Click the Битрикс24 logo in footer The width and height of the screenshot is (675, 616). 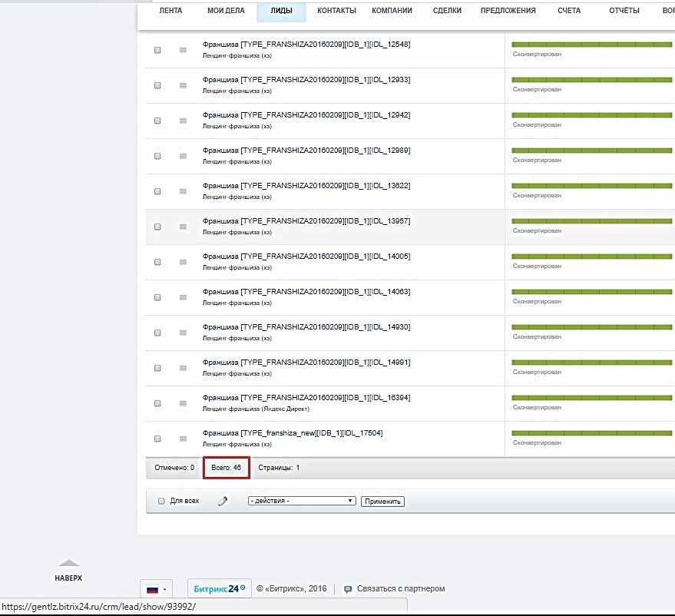[x=220, y=588]
